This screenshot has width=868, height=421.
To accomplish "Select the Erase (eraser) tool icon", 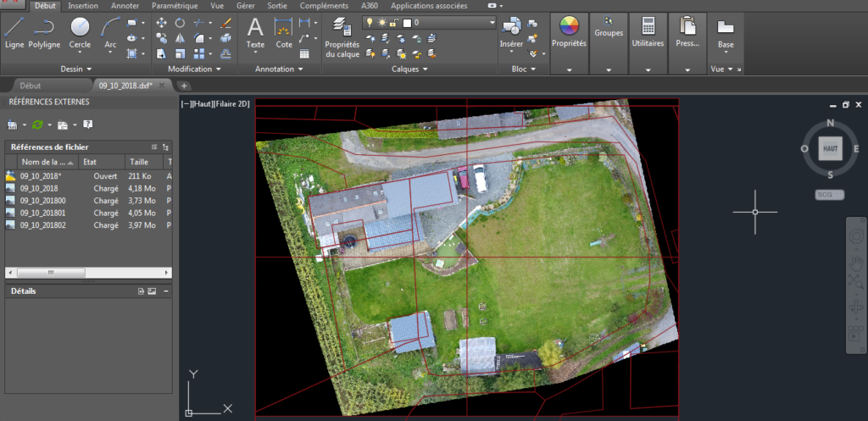I will pyautogui.click(x=225, y=23).
